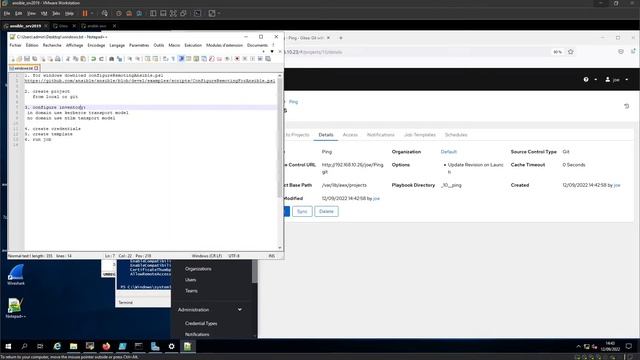Close the windows.txt document tab

point(36,68)
